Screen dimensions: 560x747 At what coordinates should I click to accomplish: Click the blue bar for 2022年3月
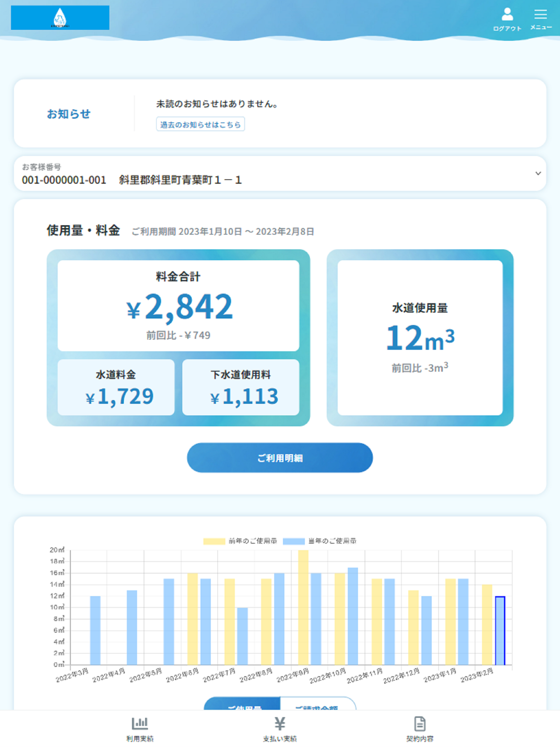(x=95, y=631)
